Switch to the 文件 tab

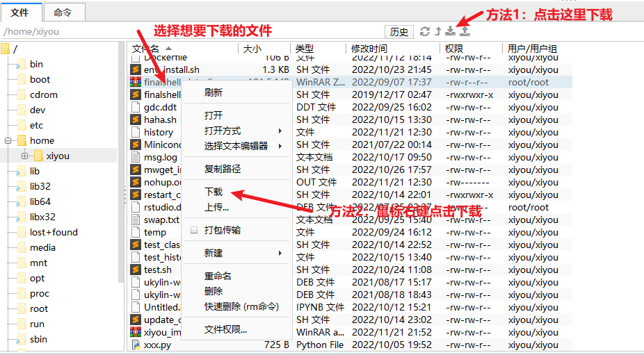[21, 13]
